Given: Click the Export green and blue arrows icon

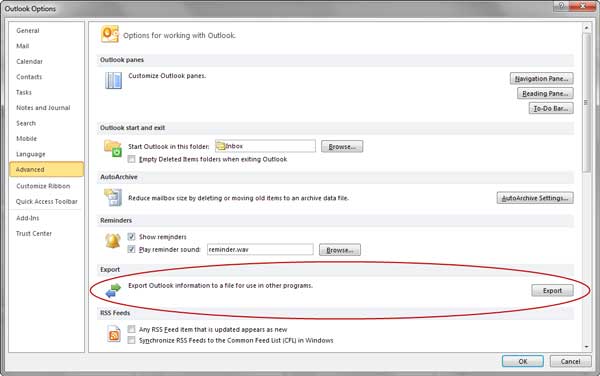Looking at the screenshot, I should click(113, 291).
